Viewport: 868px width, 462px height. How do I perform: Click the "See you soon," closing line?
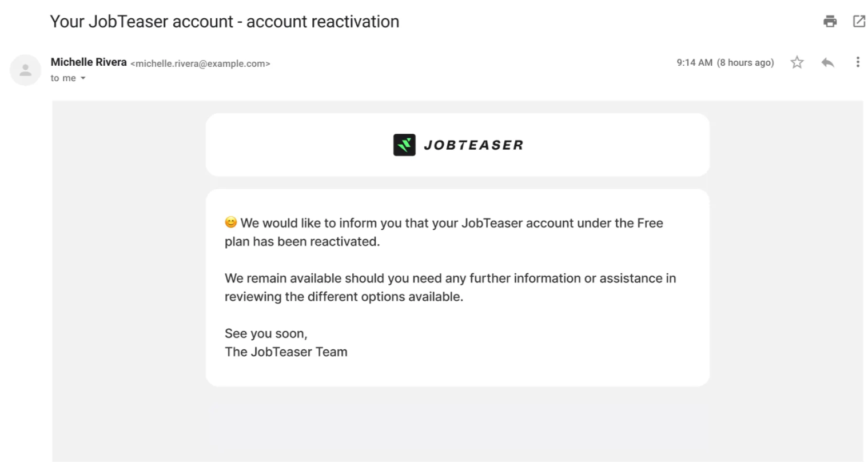click(x=266, y=333)
